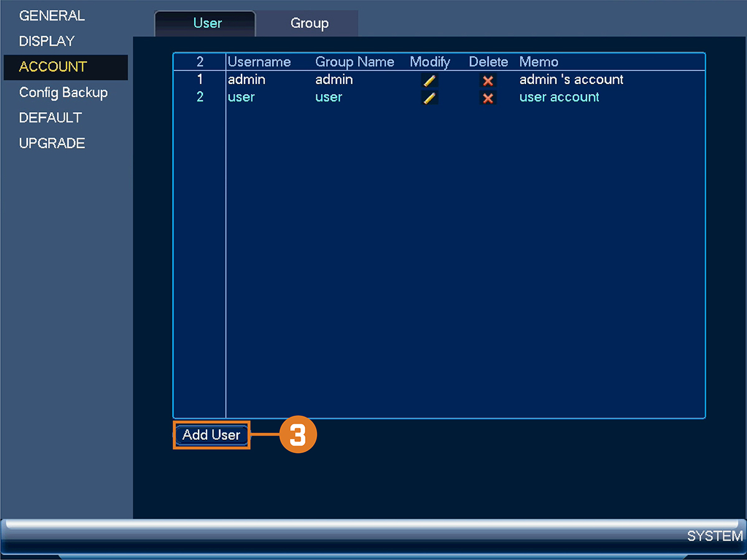747x560 pixels.
Task: Open the UPGRADE section
Action: tap(52, 144)
